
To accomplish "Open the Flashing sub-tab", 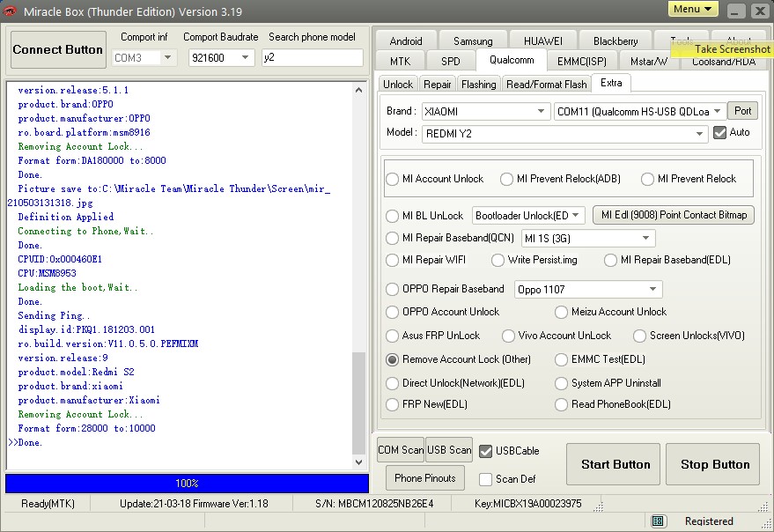I will [x=479, y=85].
